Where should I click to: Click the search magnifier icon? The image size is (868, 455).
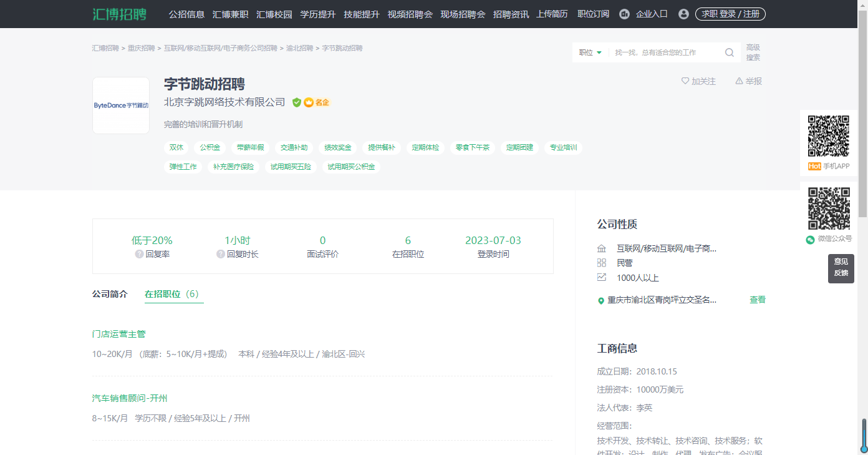[x=729, y=52]
